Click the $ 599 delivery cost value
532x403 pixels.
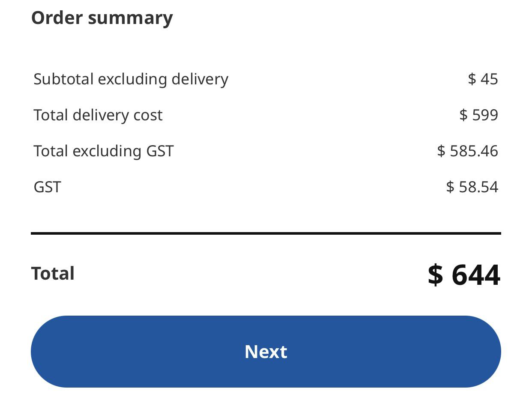[x=480, y=114]
